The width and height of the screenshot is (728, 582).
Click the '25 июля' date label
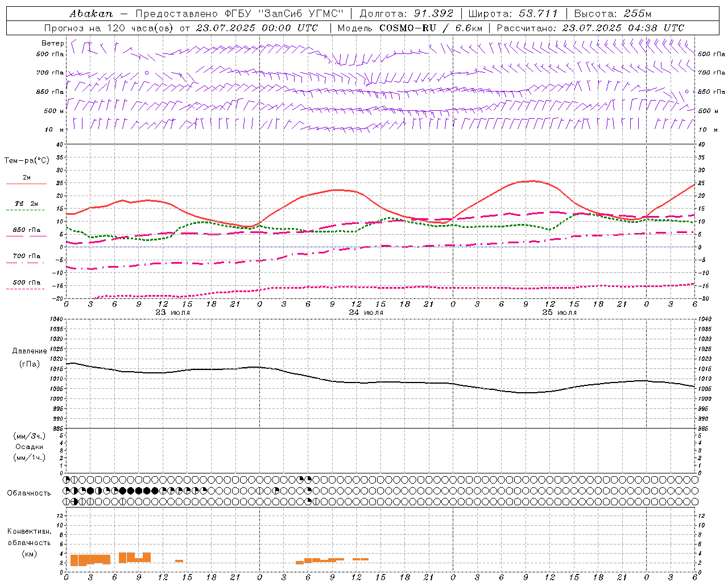click(x=560, y=312)
